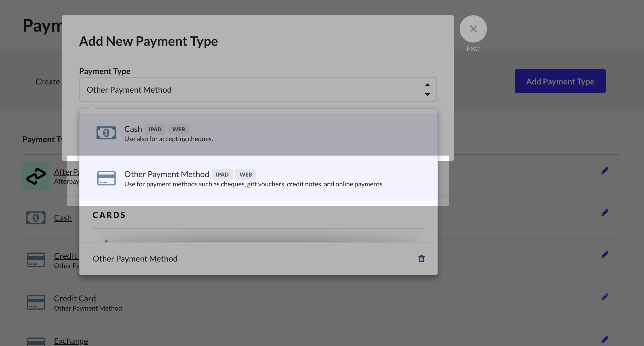Open the Exchange payment type link
This screenshot has width=644, height=346.
[x=71, y=341]
